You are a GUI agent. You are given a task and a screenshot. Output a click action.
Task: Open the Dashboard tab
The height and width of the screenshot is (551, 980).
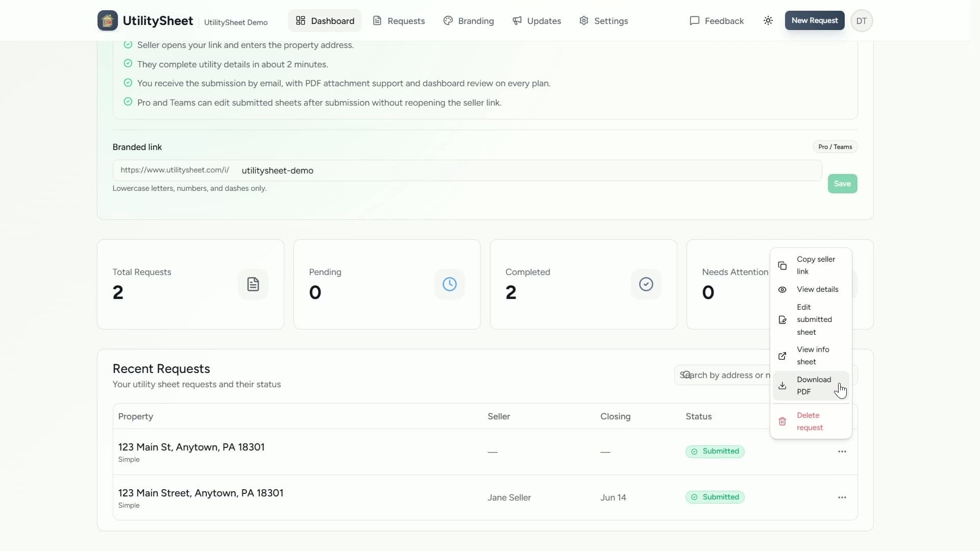[325, 20]
